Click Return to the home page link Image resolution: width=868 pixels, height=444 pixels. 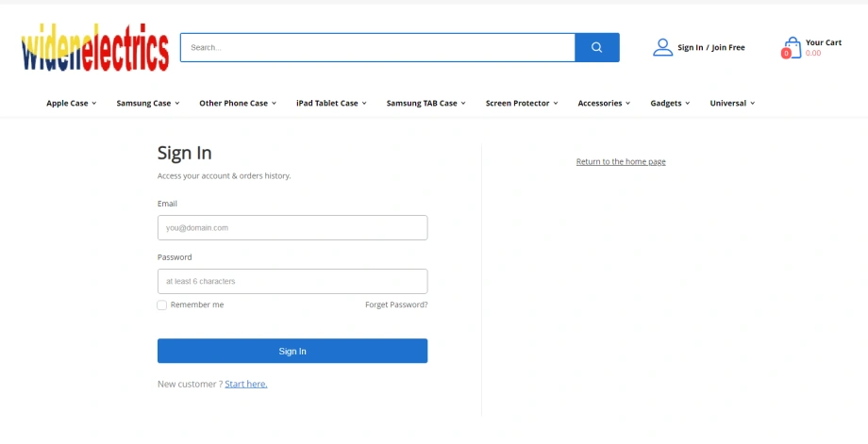tap(621, 162)
